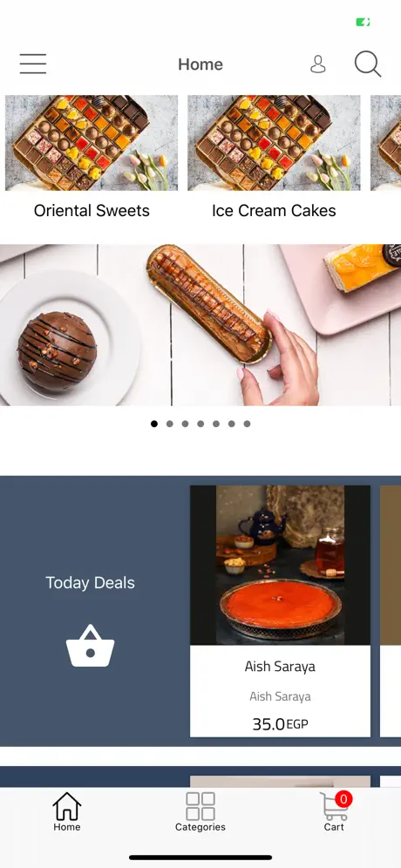Viewport: 401px width, 868px height.
Task: Tap the Today Deals heading
Action: pyautogui.click(x=91, y=583)
